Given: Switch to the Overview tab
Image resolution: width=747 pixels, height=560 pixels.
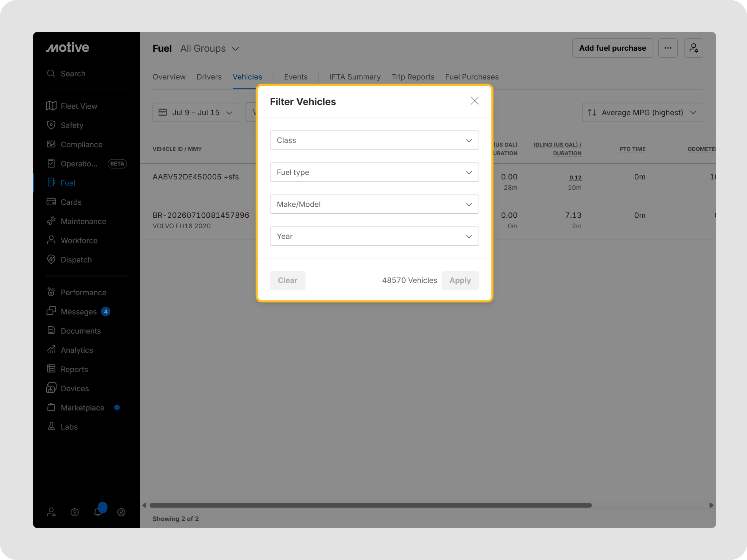Looking at the screenshot, I should pos(169,77).
